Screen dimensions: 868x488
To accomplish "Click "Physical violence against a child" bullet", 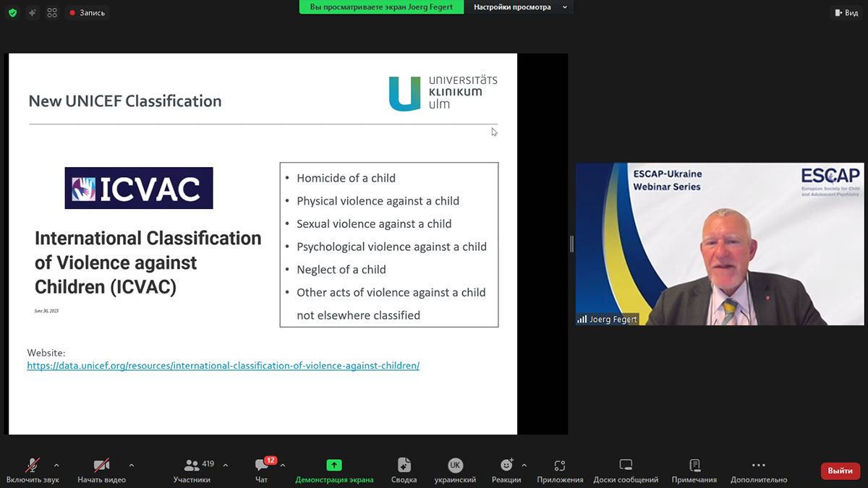I will point(378,201).
